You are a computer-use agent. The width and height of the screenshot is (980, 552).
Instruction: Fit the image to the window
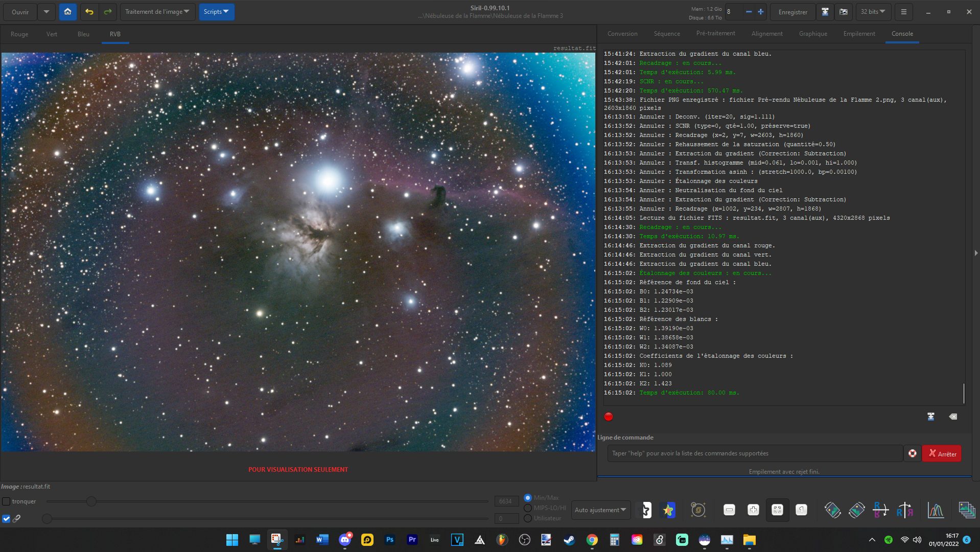[x=777, y=510]
